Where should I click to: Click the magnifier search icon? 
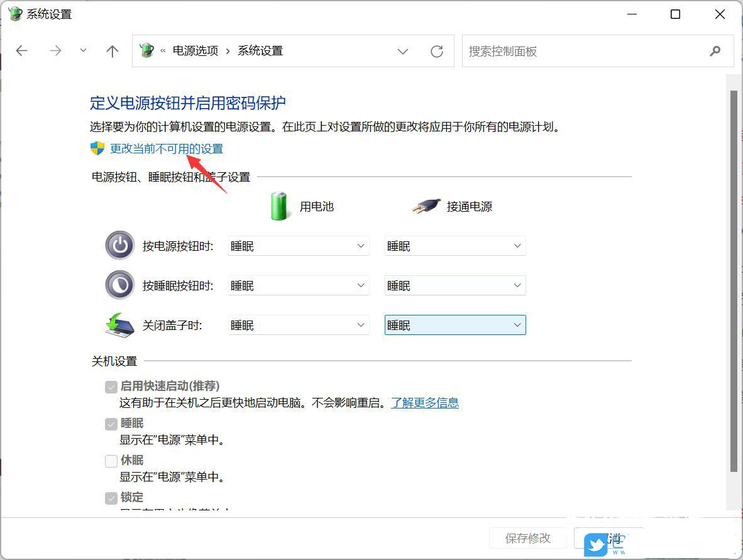(715, 51)
